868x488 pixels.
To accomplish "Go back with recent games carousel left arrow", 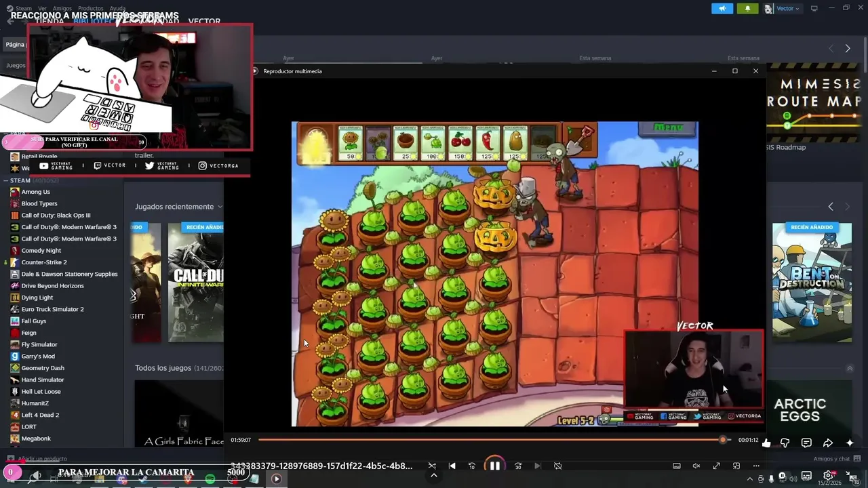I will coord(831,207).
